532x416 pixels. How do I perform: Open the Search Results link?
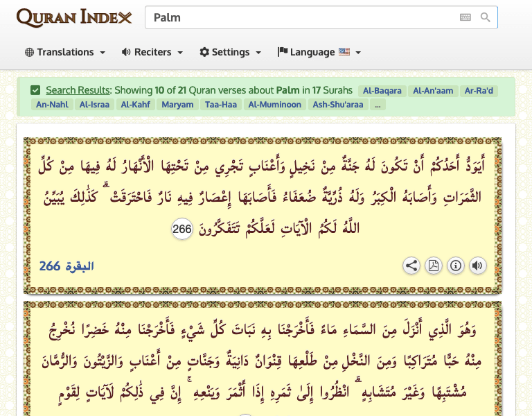point(78,90)
